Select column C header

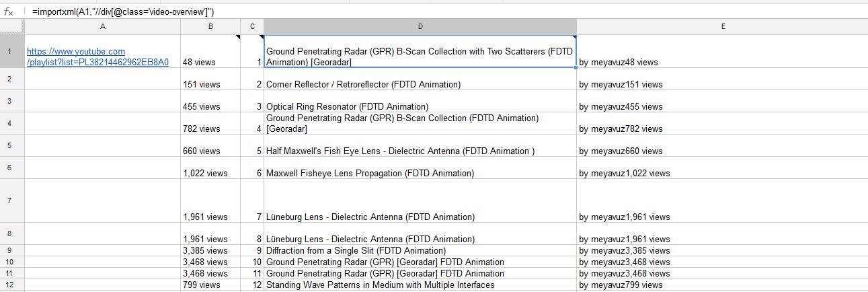point(252,26)
